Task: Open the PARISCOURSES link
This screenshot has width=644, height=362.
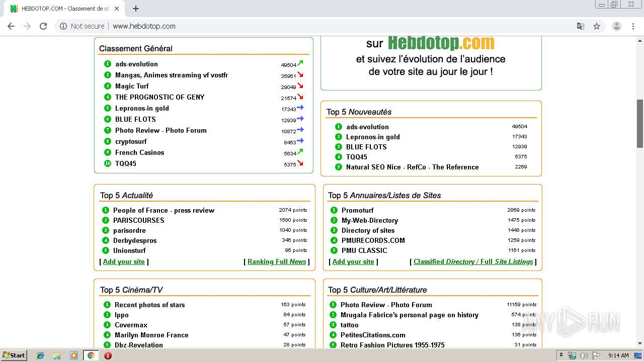Action: [x=138, y=220]
